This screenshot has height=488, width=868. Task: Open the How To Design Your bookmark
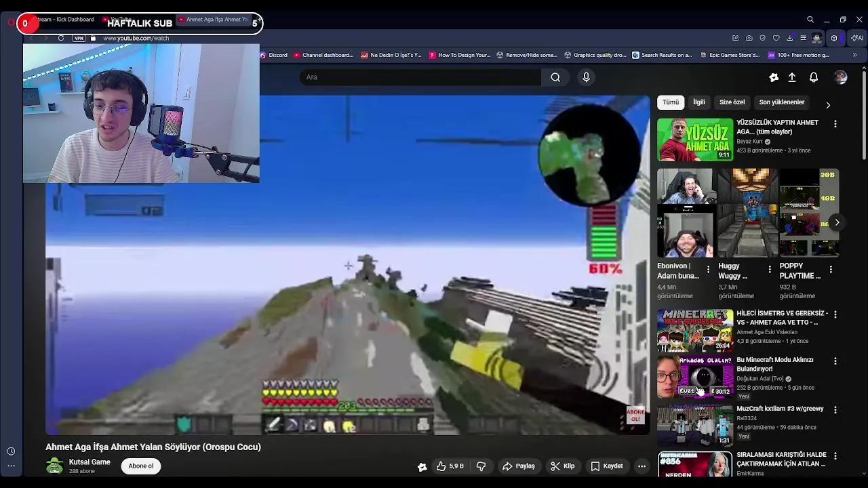tap(460, 55)
